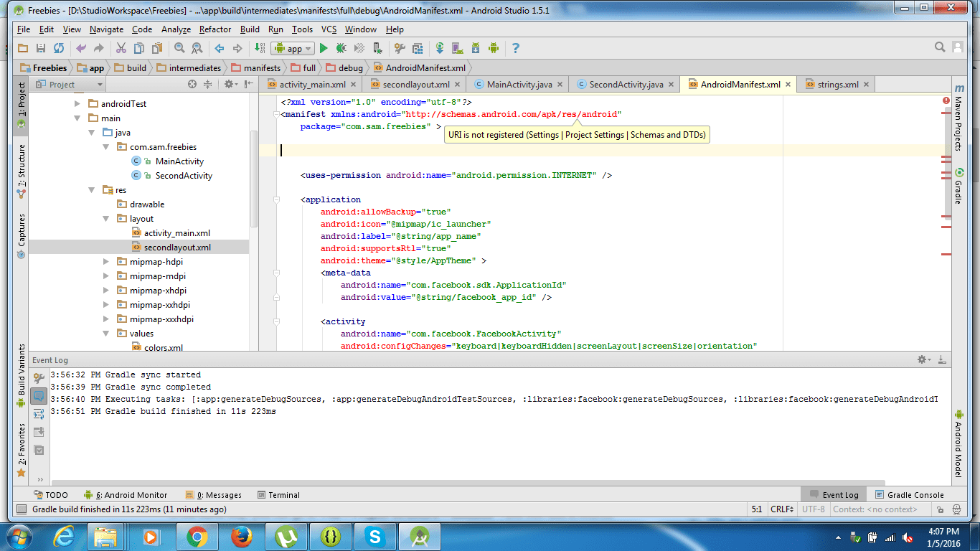Sync project with Gradle files
The height and width of the screenshot is (551, 980).
pos(440,48)
